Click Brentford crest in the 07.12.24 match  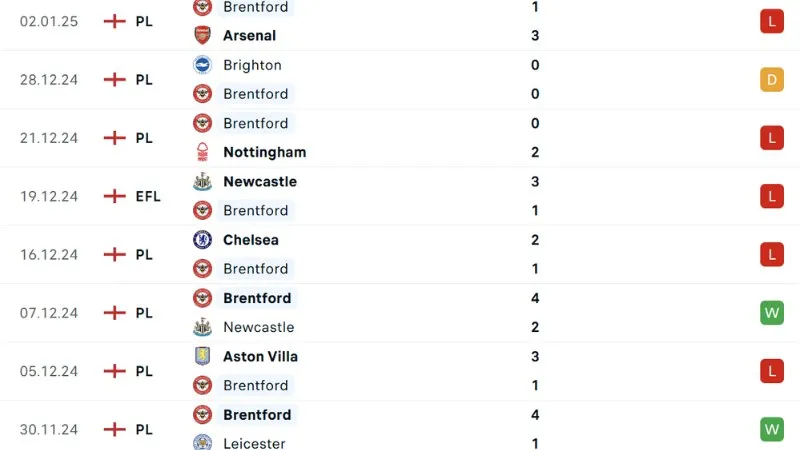coord(203,298)
